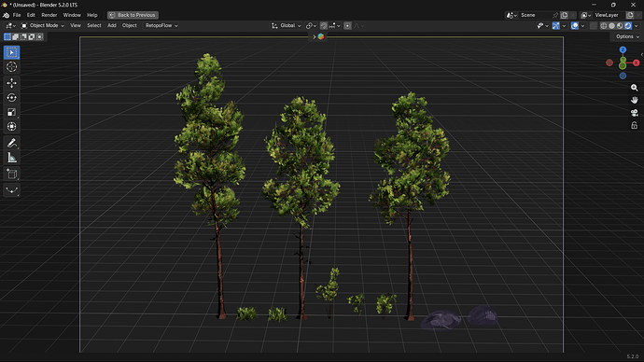Set selection mode to extend
Image resolution: width=644 pixels, height=362 pixels.
click(16, 37)
